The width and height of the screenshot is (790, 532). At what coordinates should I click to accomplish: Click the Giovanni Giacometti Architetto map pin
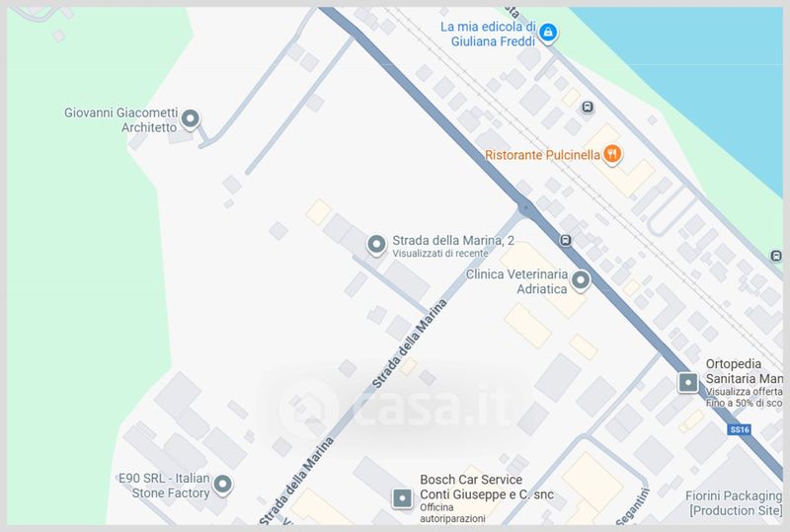tap(190, 119)
